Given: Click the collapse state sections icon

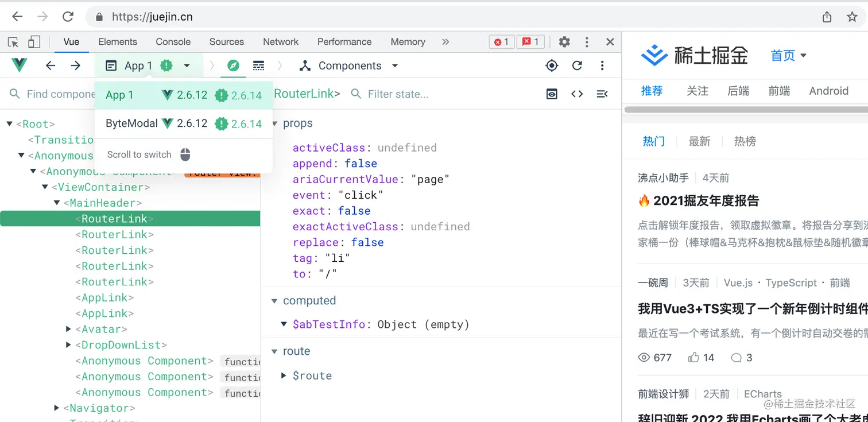Looking at the screenshot, I should pyautogui.click(x=602, y=94).
